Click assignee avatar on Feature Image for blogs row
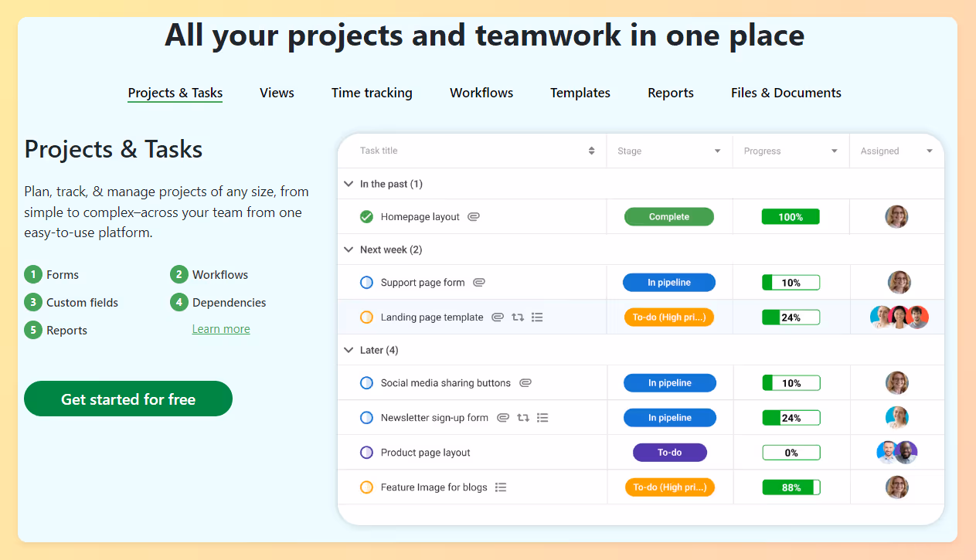This screenshot has width=976, height=560. point(897,487)
